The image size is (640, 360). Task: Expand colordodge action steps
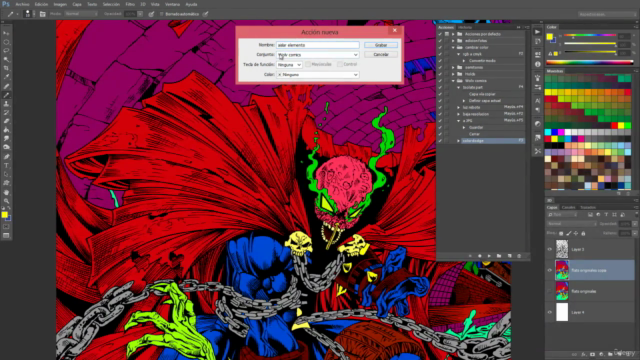[x=458, y=141]
